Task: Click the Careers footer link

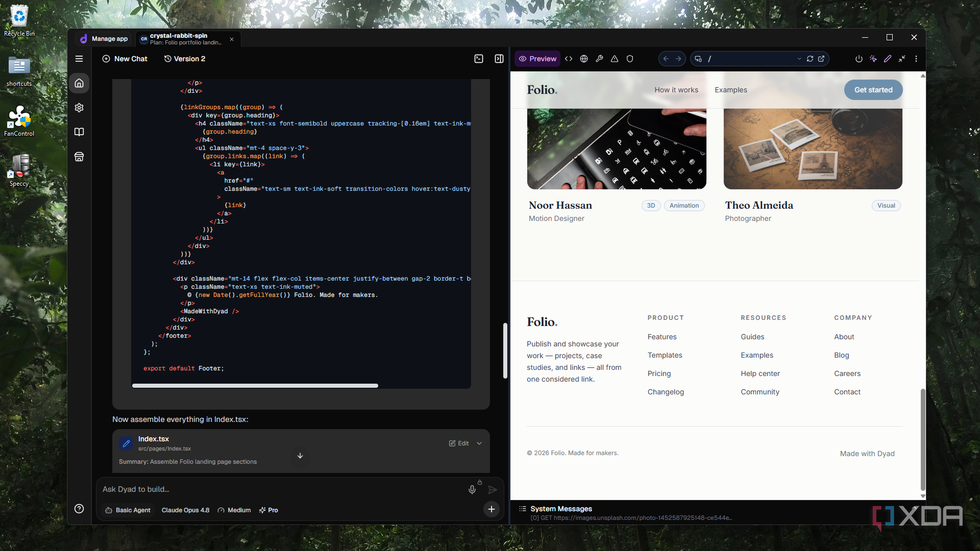Action: tap(847, 373)
